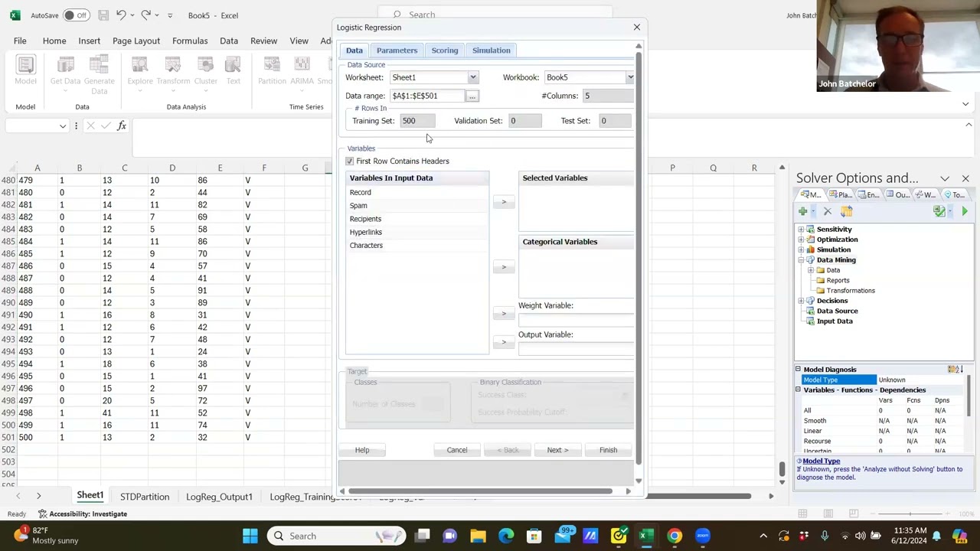This screenshot has height=551, width=980.
Task: Select Hyperlinks in the variables list
Action: click(418, 233)
